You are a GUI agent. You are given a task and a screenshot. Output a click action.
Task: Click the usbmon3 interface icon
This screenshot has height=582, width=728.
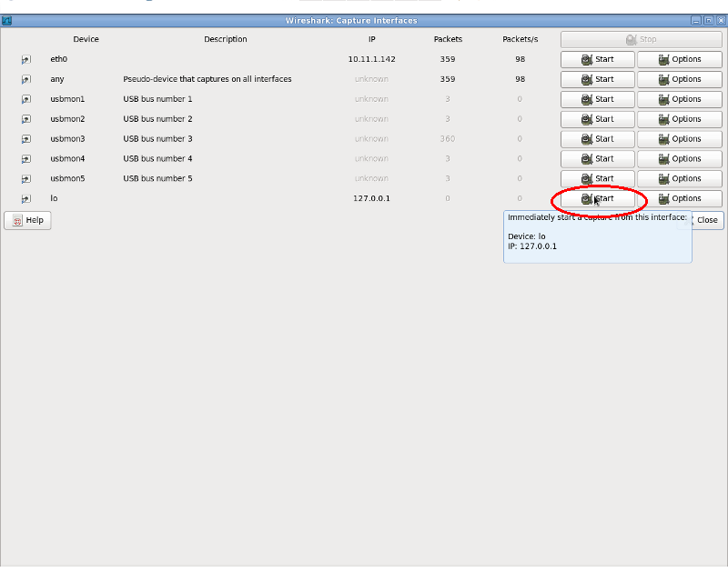pos(25,139)
